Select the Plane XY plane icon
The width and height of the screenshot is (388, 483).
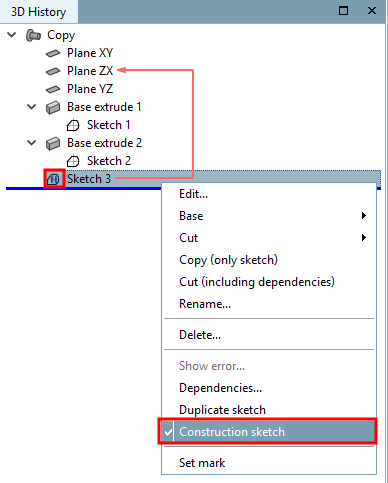pyautogui.click(x=53, y=53)
